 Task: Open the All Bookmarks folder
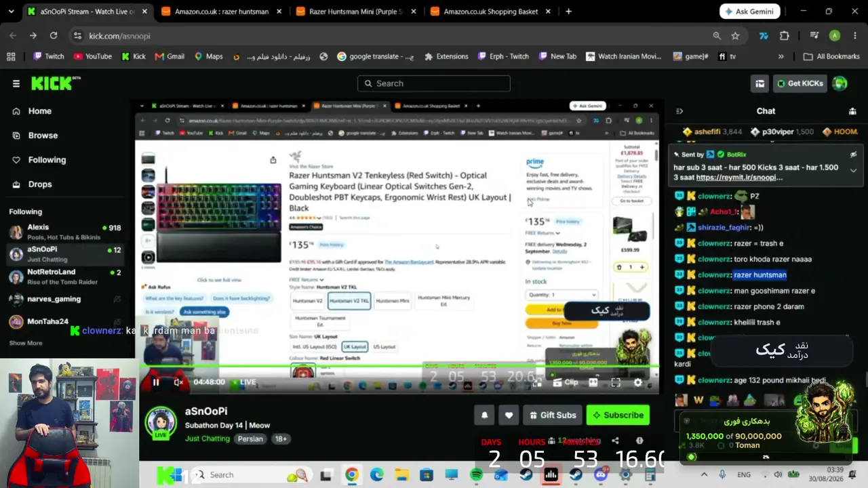pyautogui.click(x=831, y=56)
